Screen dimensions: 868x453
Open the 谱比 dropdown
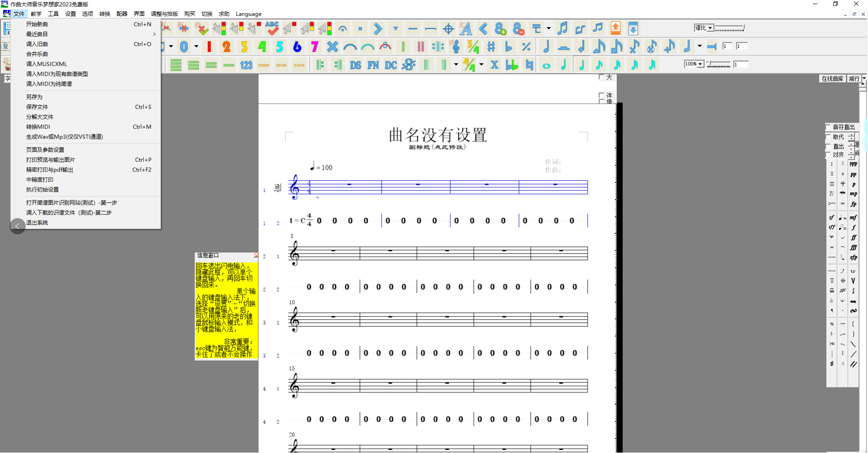(x=709, y=28)
